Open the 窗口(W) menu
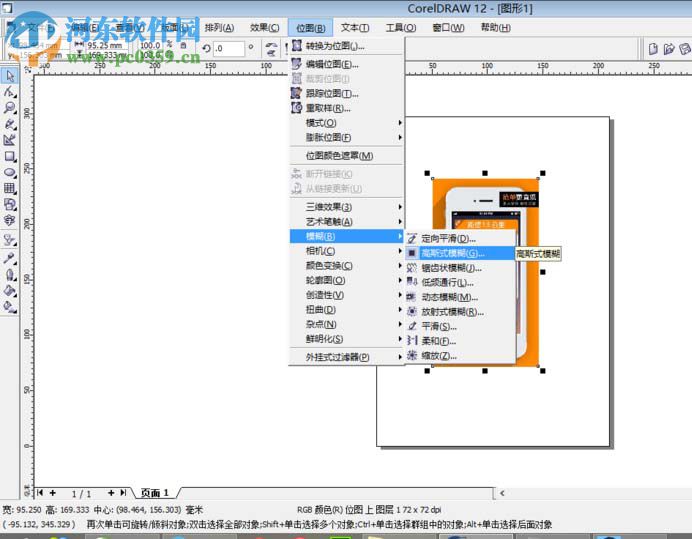 (448, 28)
